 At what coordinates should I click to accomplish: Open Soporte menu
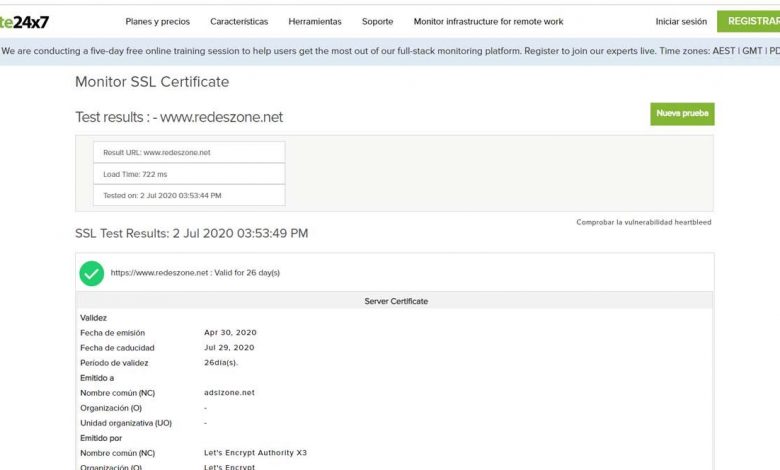coord(378,22)
